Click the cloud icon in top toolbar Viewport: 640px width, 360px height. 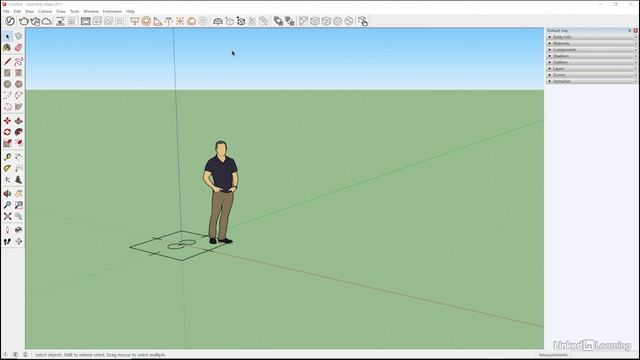(47, 21)
